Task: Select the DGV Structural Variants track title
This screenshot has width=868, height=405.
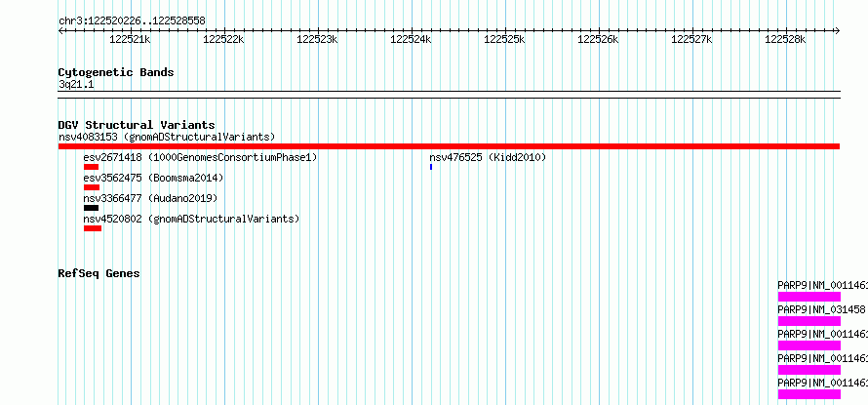Action: [137, 125]
